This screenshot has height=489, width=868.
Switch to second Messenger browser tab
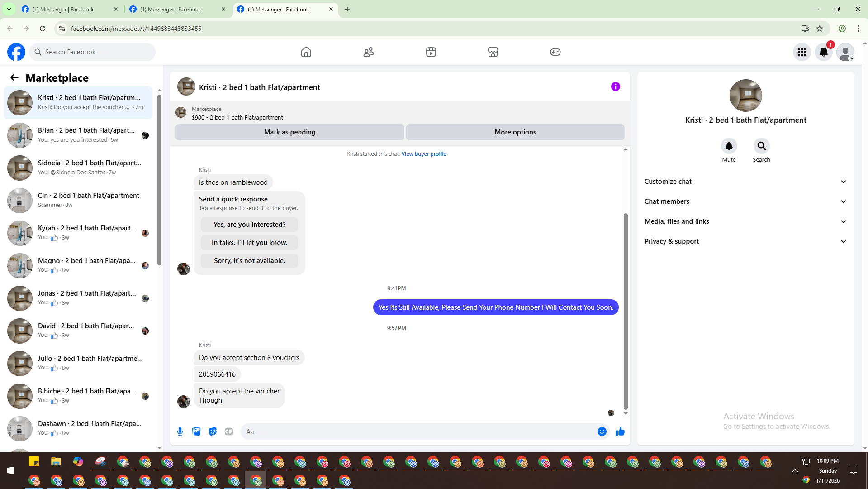click(x=178, y=9)
